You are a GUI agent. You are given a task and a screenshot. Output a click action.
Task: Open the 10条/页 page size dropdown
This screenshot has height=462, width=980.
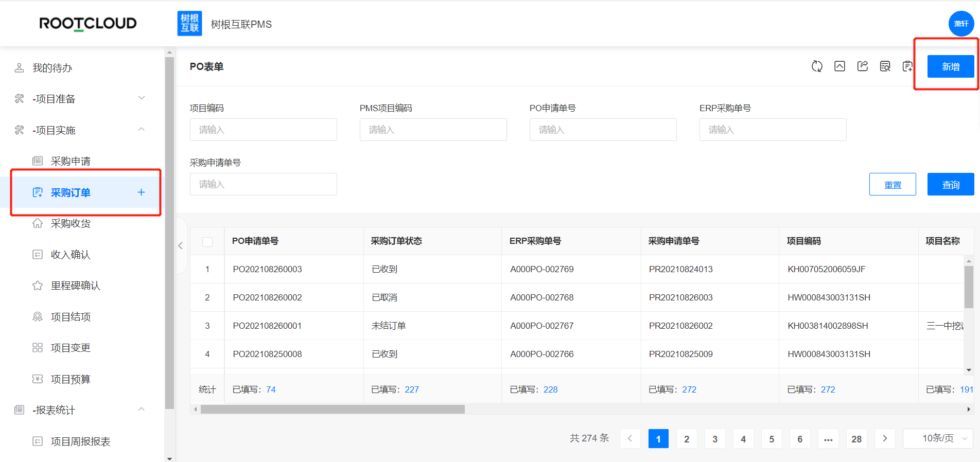pyautogui.click(x=938, y=438)
